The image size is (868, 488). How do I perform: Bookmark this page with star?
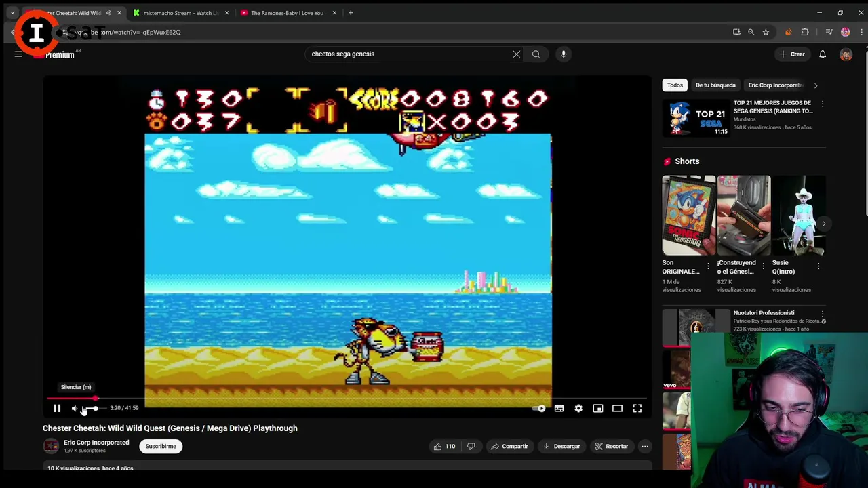tap(766, 32)
